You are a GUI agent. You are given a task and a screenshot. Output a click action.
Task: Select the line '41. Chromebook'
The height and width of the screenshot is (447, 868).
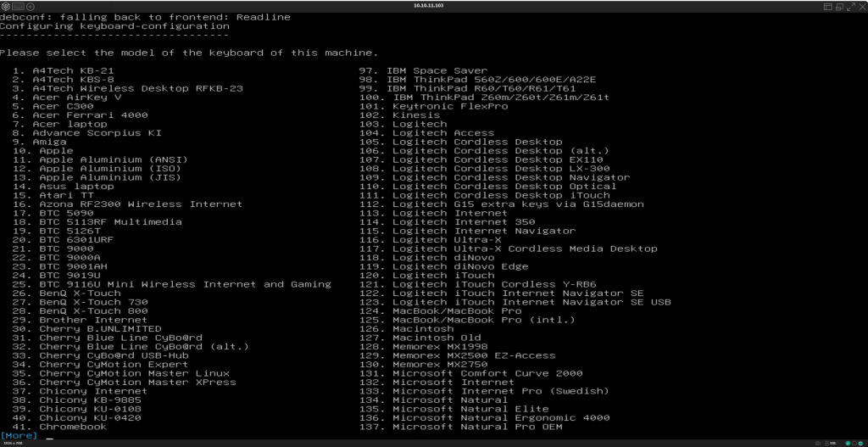pos(60,427)
